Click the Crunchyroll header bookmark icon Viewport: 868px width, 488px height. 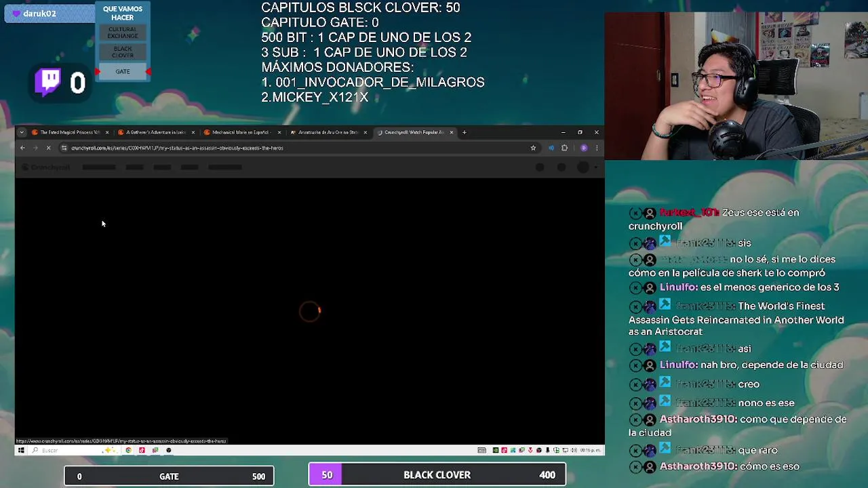coord(561,167)
